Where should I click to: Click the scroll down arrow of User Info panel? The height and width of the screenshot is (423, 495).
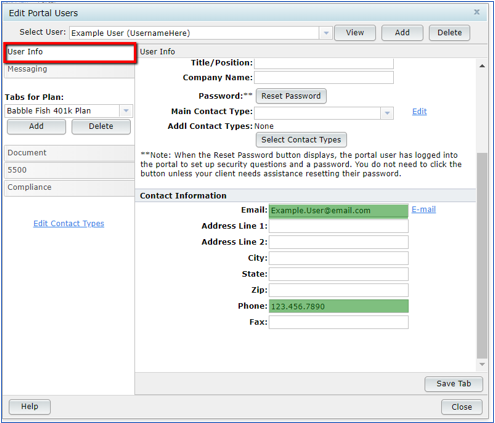click(482, 364)
